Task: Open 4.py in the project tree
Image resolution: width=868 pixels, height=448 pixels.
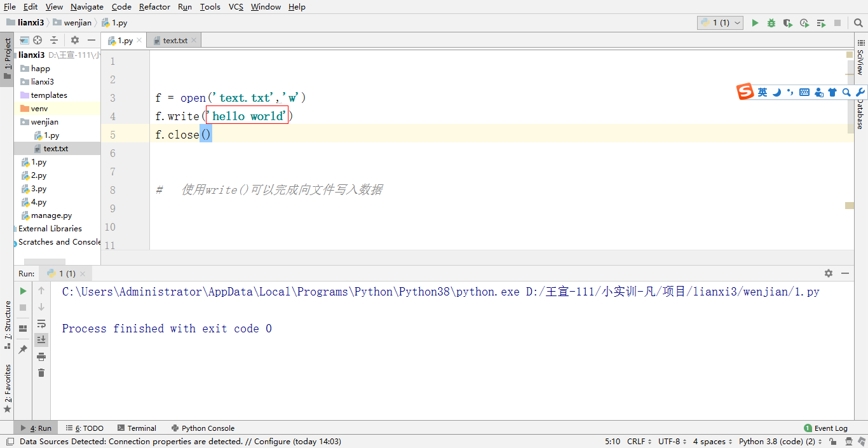Action: click(x=39, y=202)
